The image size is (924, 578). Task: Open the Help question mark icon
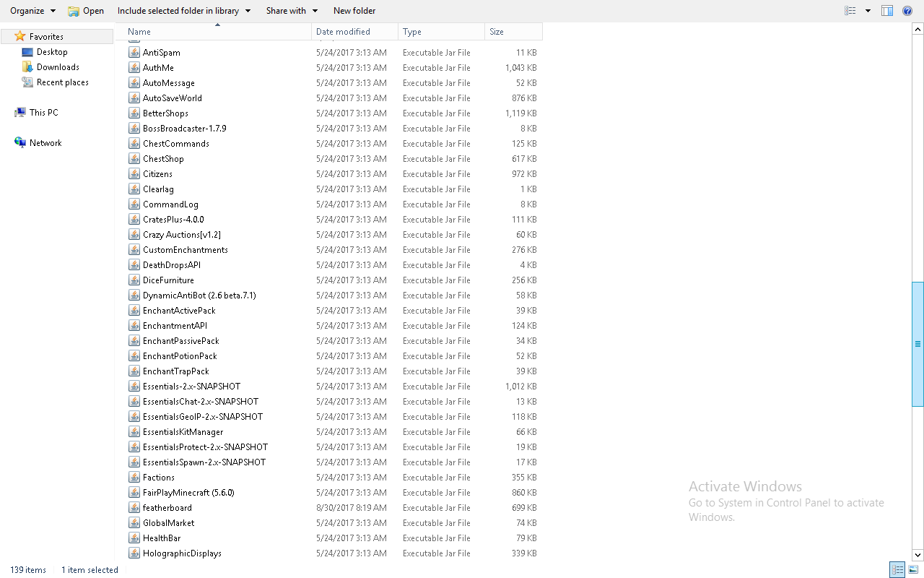tap(907, 11)
